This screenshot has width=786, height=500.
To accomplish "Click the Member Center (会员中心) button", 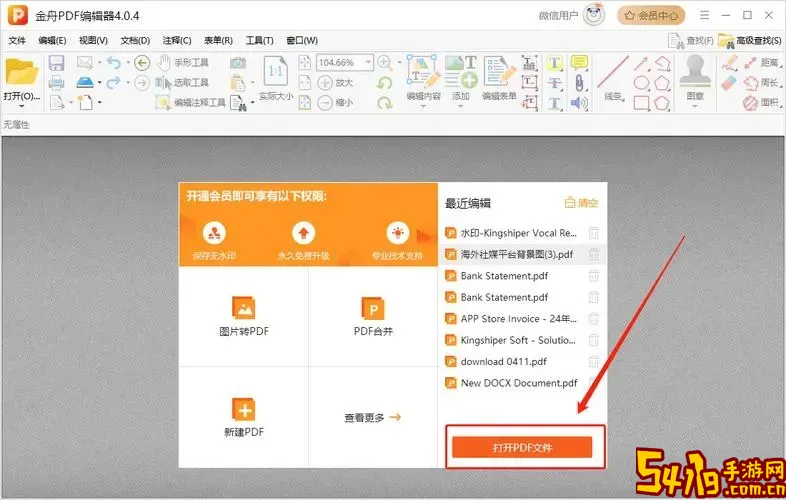I will (x=651, y=16).
